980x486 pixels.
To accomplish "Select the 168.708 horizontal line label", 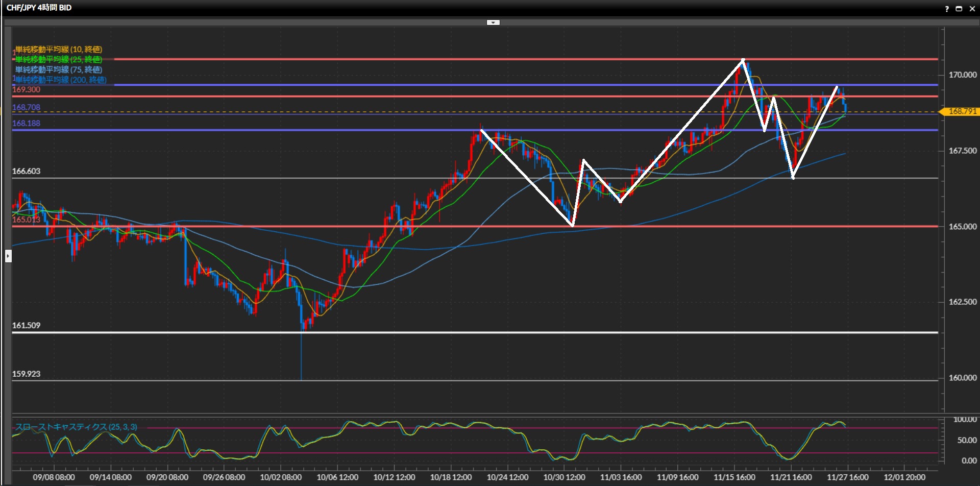I will (26, 108).
